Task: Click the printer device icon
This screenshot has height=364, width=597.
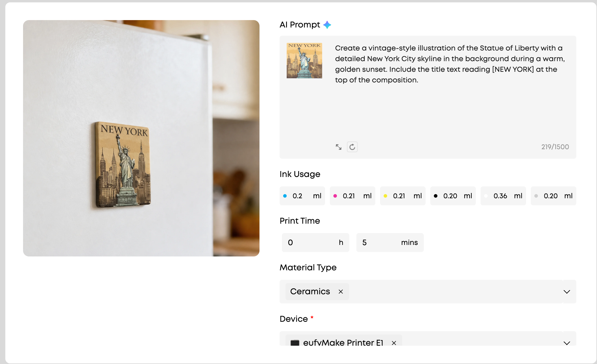Action: pos(295,343)
